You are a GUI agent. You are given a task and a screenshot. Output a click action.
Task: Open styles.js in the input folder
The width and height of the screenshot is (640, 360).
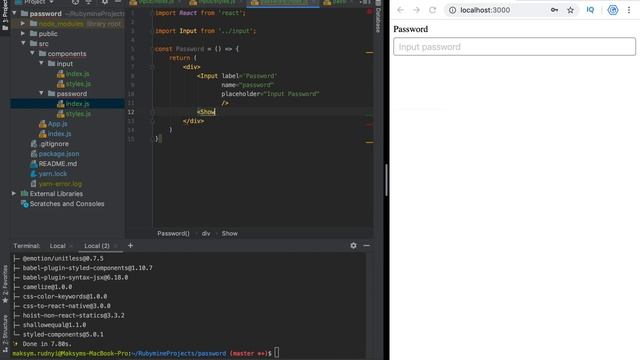pyautogui.click(x=78, y=84)
